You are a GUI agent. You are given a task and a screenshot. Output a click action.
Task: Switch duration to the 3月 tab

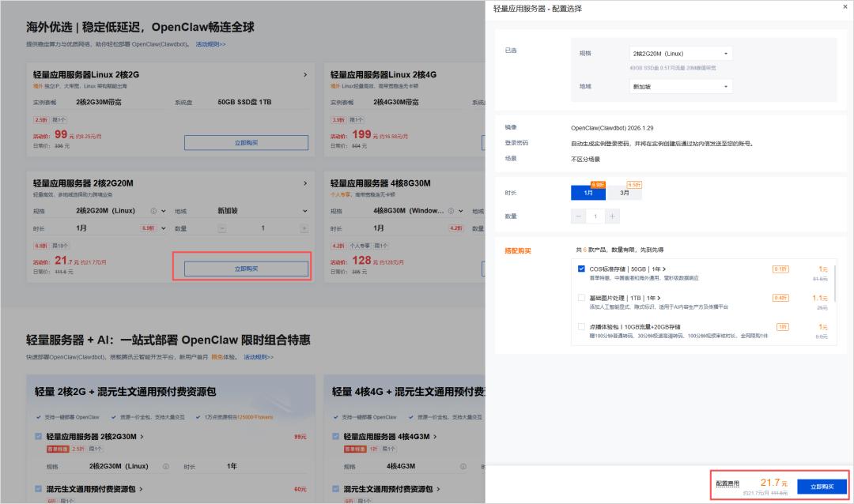tap(625, 192)
